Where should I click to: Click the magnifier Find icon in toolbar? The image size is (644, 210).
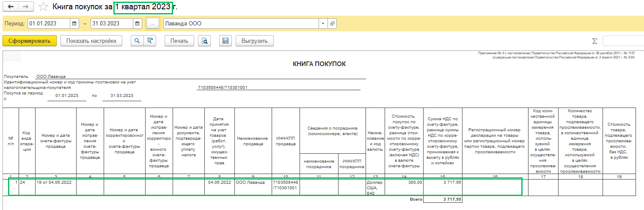[137, 41]
